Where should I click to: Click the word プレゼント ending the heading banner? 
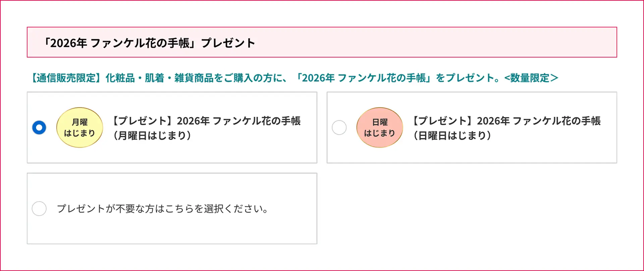[228, 43]
